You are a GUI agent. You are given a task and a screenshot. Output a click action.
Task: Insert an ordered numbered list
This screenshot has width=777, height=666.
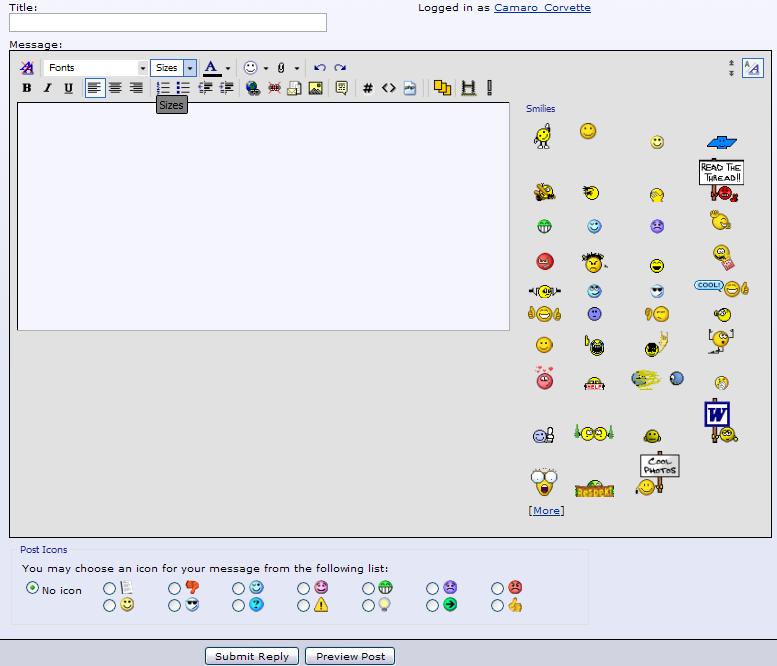[163, 88]
